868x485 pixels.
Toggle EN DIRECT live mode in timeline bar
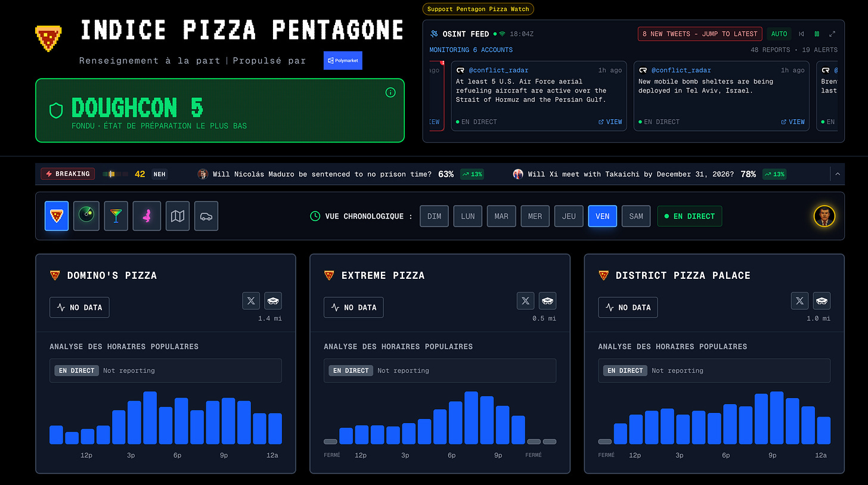click(689, 216)
